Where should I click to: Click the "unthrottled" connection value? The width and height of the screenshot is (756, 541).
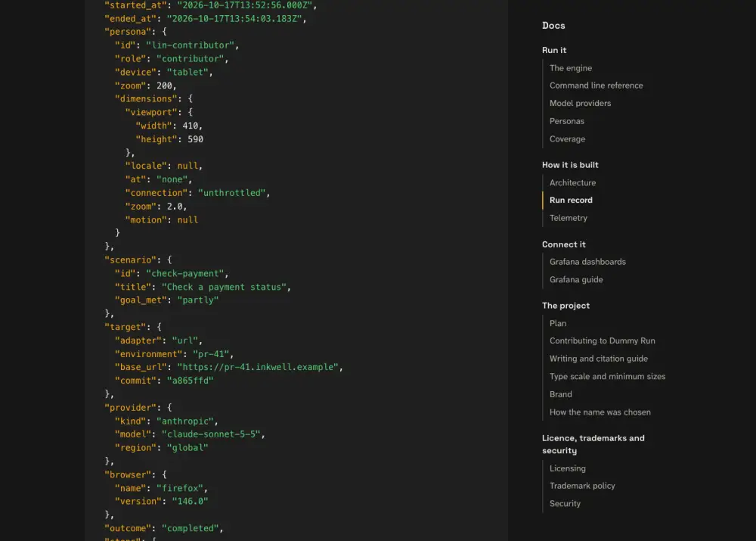click(x=231, y=193)
